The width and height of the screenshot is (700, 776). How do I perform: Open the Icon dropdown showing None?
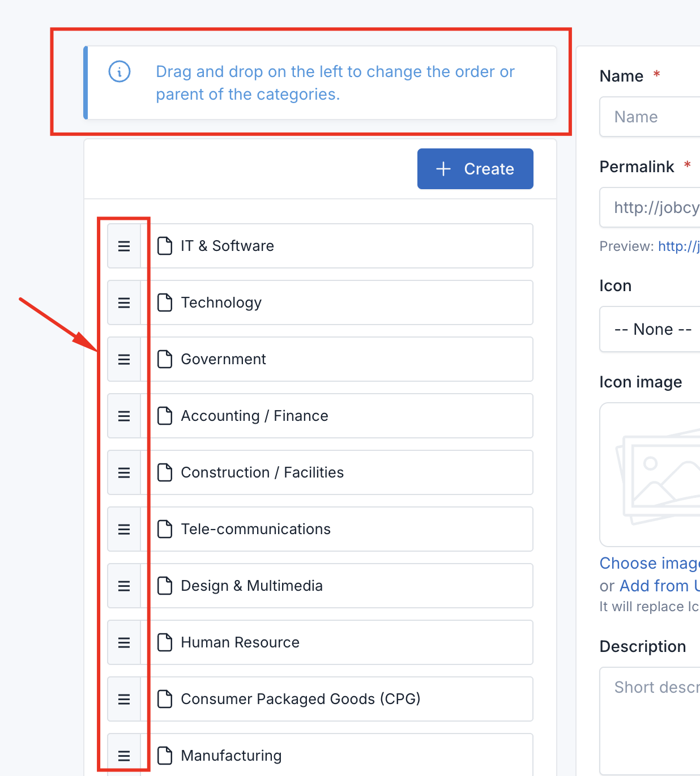650,329
